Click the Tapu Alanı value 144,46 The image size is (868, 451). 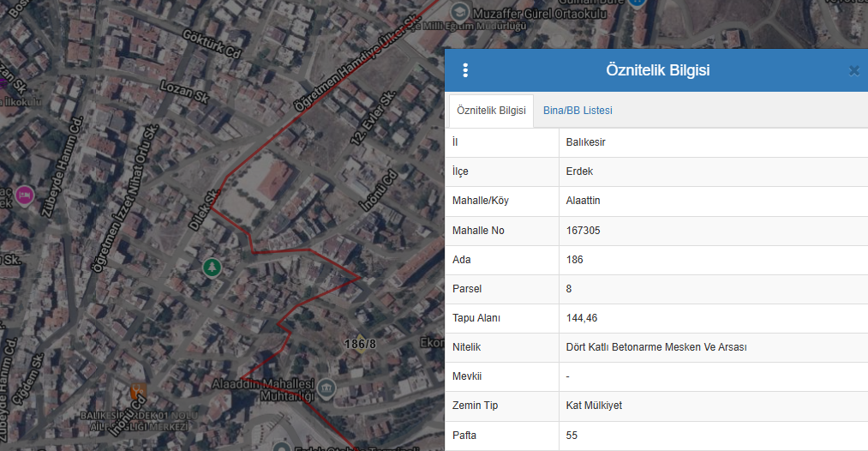pyautogui.click(x=582, y=318)
